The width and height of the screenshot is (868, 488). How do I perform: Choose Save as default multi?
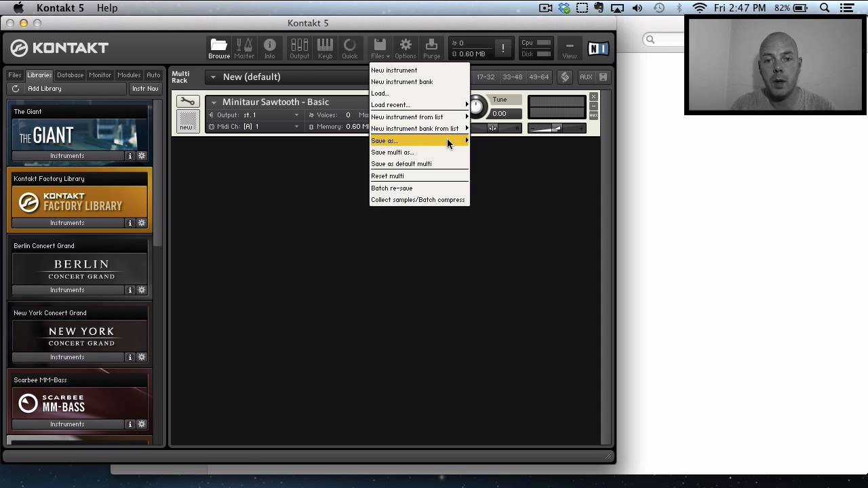tap(419, 164)
